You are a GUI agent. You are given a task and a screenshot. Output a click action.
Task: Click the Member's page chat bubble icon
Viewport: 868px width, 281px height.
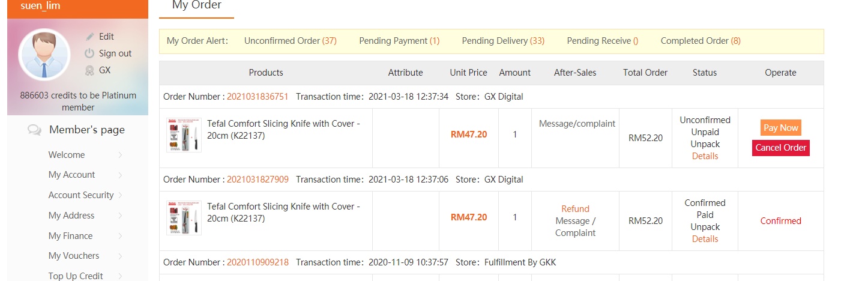35,130
